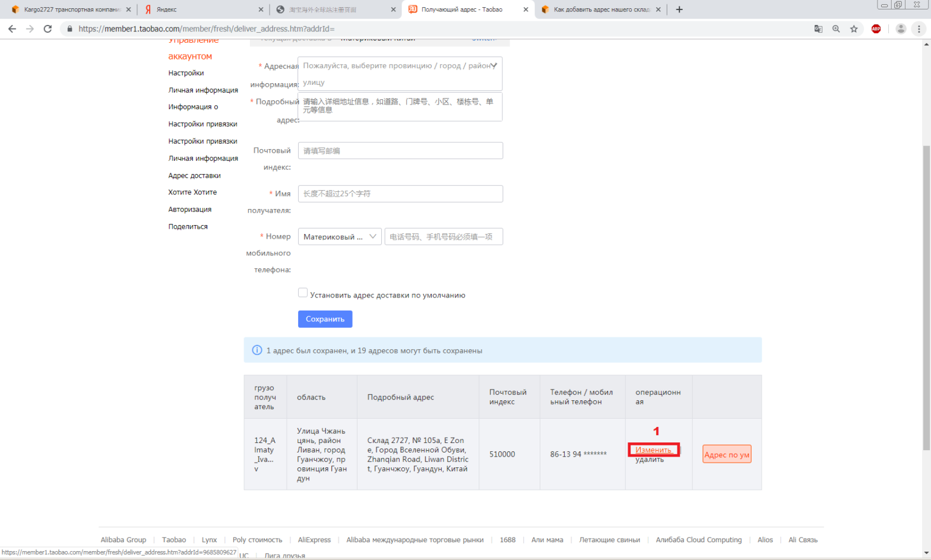Open the Chrome profile avatar icon
This screenshot has height=560, width=931.
pyautogui.click(x=901, y=29)
